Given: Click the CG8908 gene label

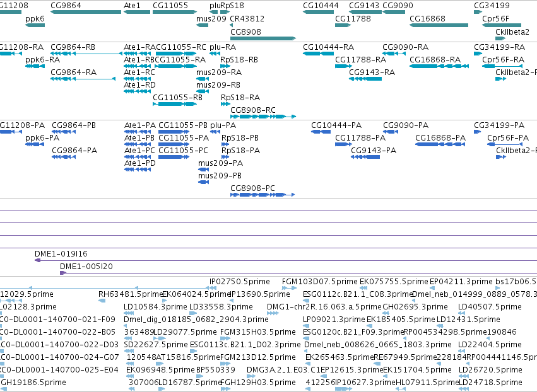Looking at the screenshot, I should 245,32.
